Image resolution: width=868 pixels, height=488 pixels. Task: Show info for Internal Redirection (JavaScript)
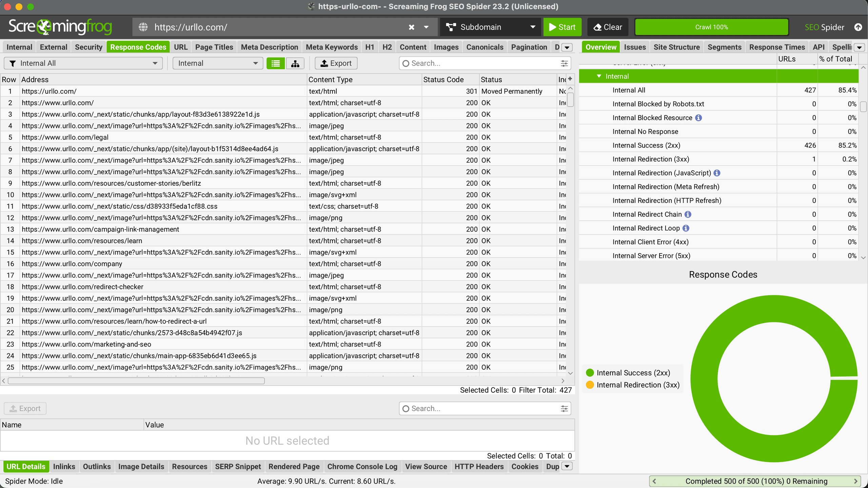click(717, 173)
